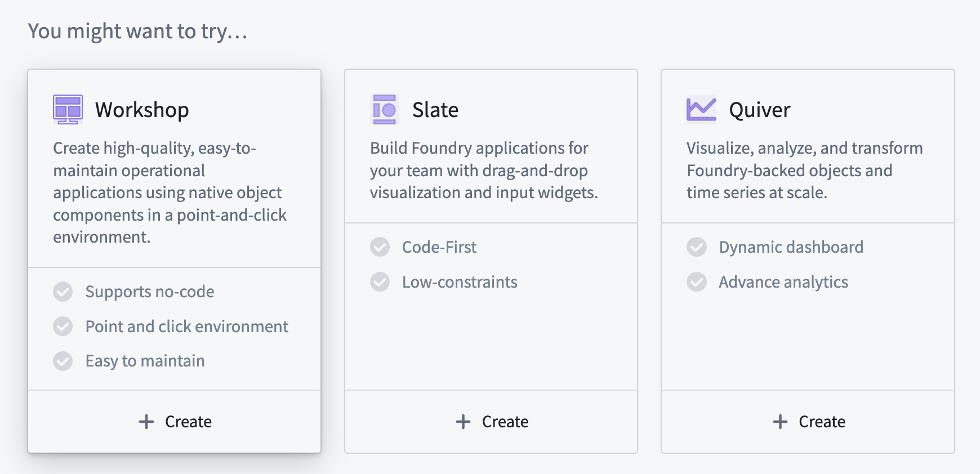Click the Quiver chart icon
980x474 pixels.
pos(701,109)
